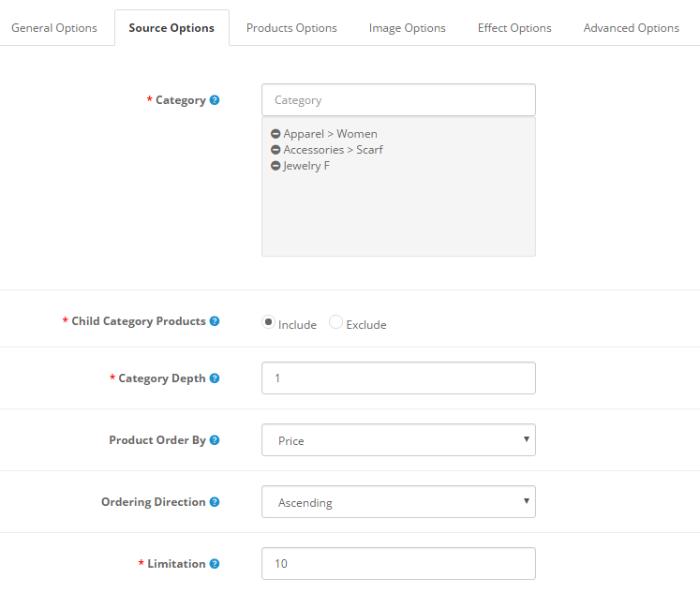Viewport: 700px width, 593px height.
Task: Remove the Accessories > Scarf category
Action: click(x=276, y=150)
